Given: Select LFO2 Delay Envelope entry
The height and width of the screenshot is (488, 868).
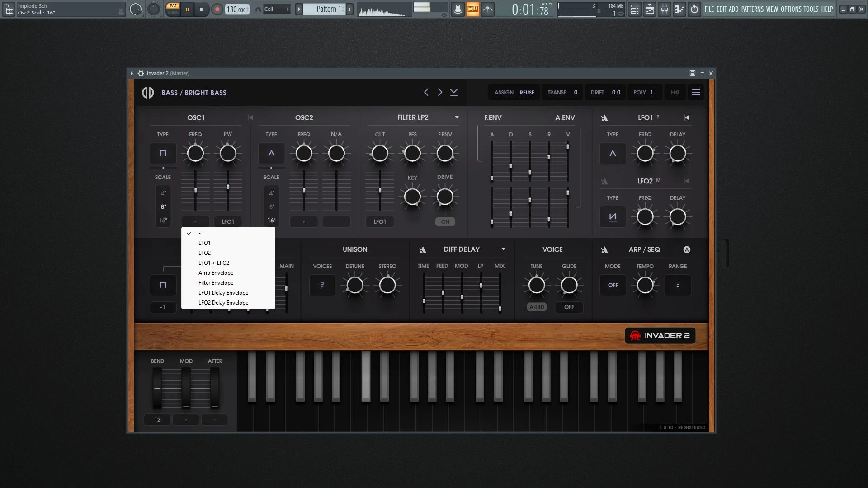Looking at the screenshot, I should (228, 303).
